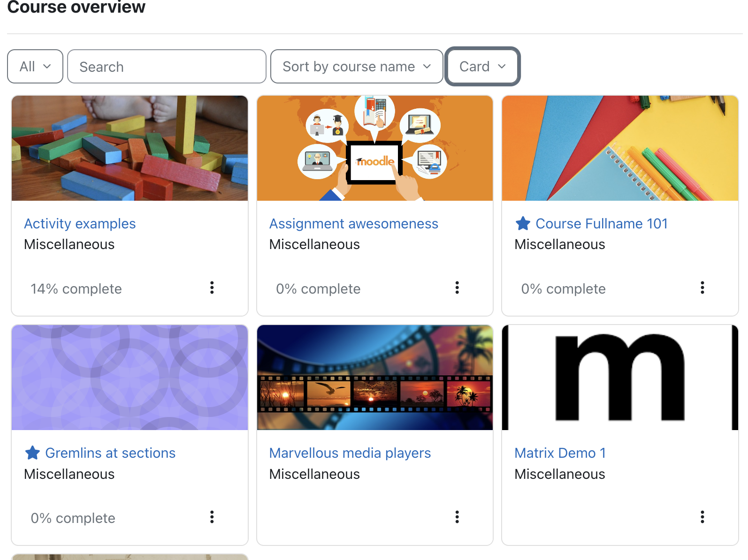Click 0% complete on Course Fullname 101 card
Viewport: 748px width, 560px height.
pos(564,289)
